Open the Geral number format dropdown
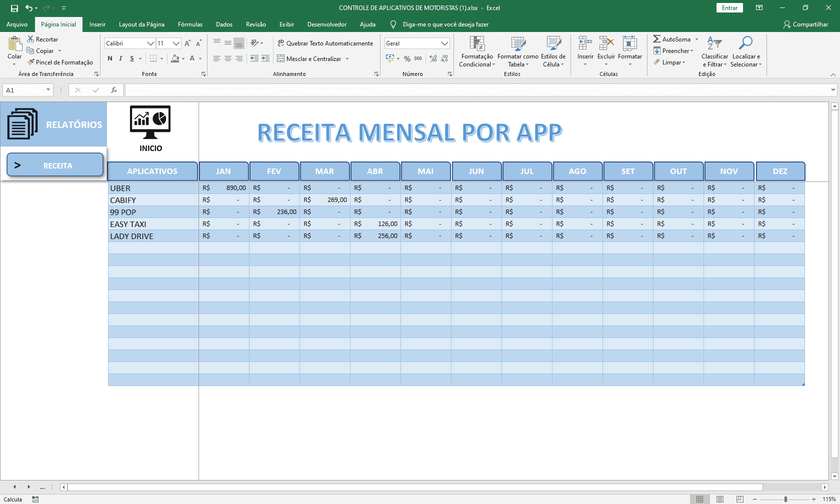Viewport: 840px width, 504px height. pos(444,43)
